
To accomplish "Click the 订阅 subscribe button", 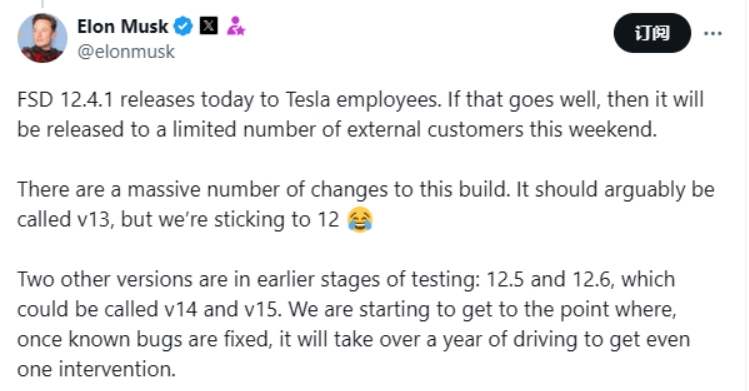I will (x=652, y=33).
